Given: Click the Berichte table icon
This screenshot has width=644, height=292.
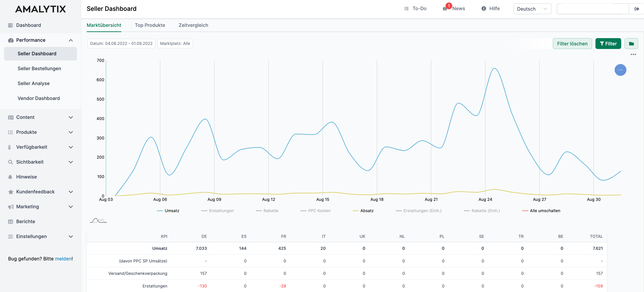Looking at the screenshot, I should pos(10,222).
